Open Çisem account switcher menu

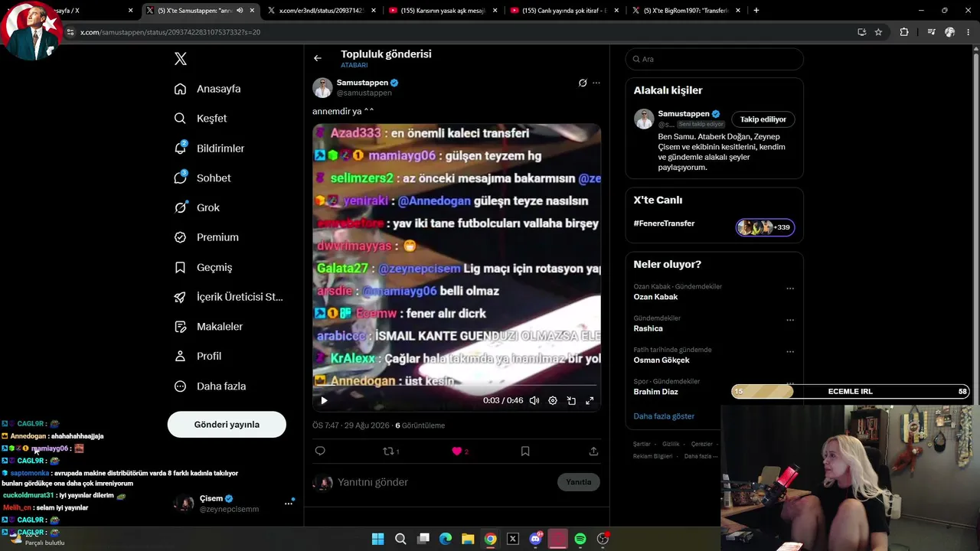point(289,504)
